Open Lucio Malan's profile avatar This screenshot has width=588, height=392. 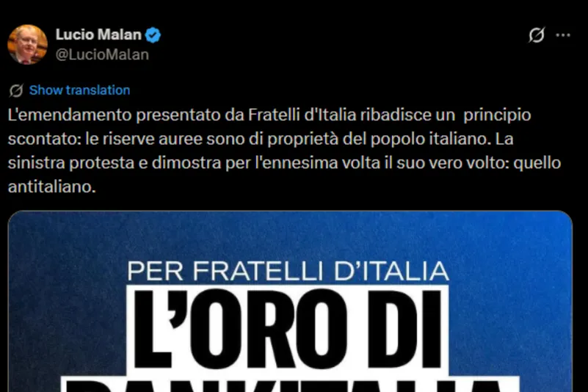(x=27, y=44)
